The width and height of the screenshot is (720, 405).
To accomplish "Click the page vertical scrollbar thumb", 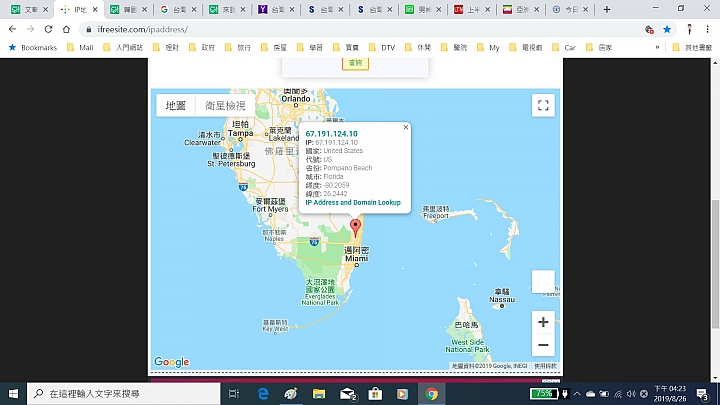I will click(715, 264).
